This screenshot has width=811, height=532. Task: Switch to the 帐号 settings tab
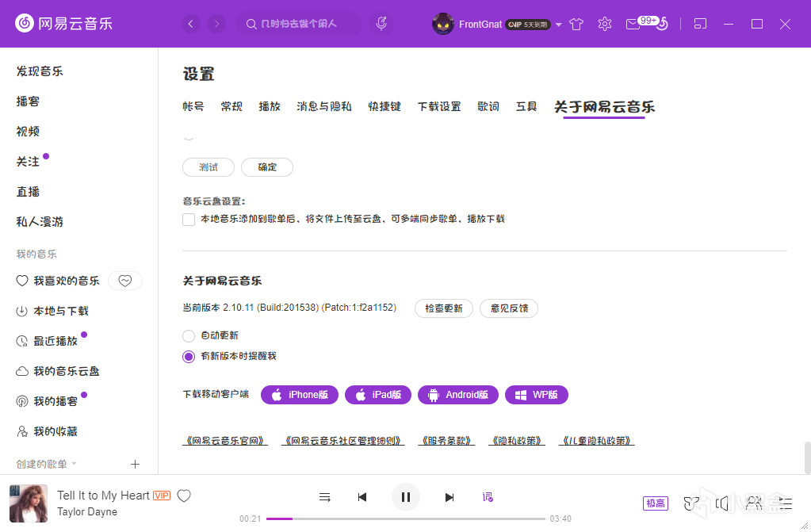coord(193,106)
